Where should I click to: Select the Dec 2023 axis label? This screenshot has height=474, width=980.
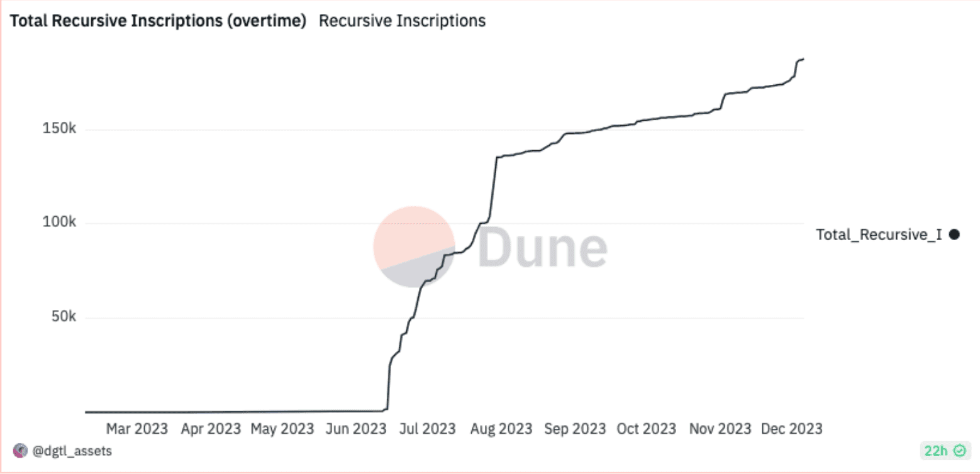[791, 429]
